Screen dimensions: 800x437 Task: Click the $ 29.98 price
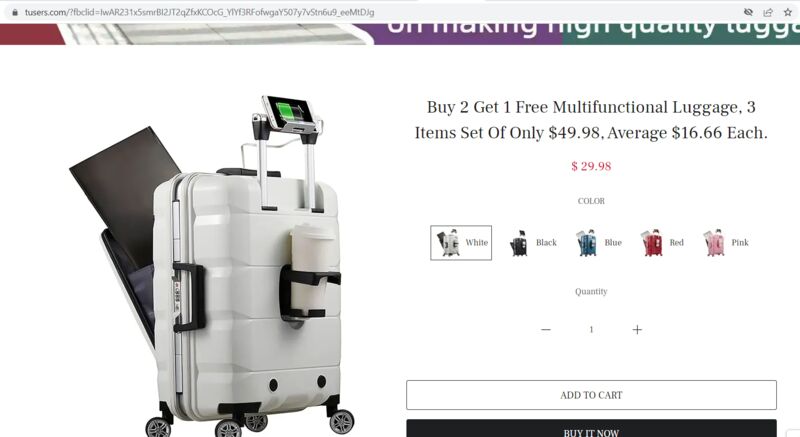coord(591,166)
